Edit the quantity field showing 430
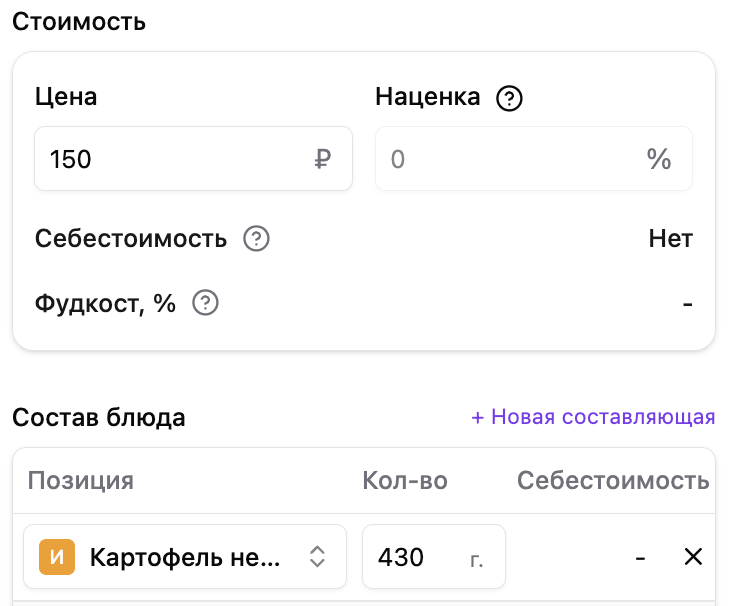Viewport: 732px width, 606px height. point(434,557)
